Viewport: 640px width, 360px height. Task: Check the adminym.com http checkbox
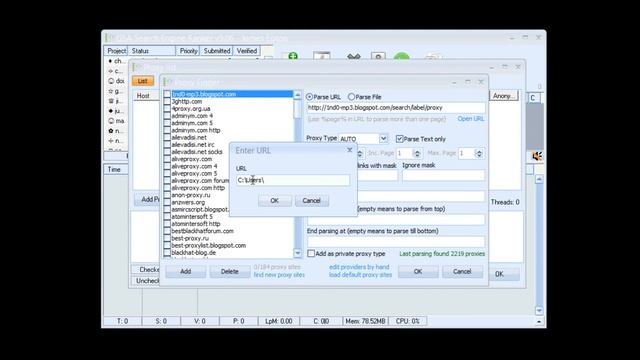point(167,130)
